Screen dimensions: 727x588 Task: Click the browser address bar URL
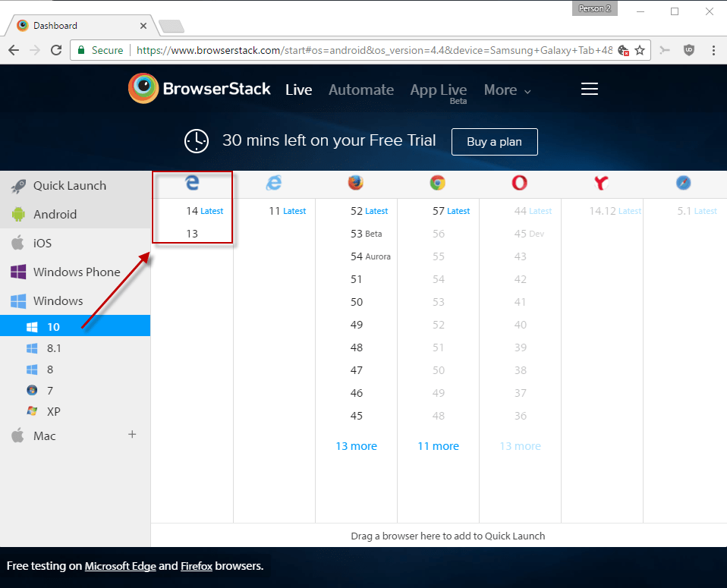[372, 50]
